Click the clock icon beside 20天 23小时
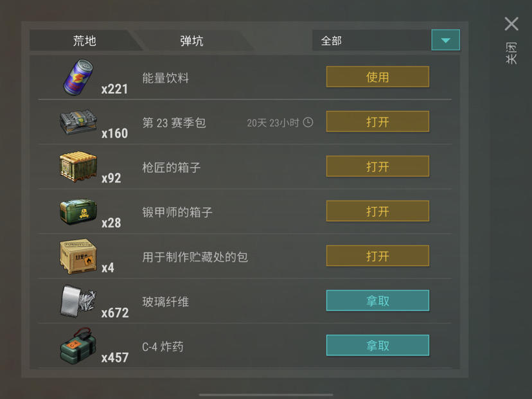The image size is (532, 399). [x=308, y=122]
